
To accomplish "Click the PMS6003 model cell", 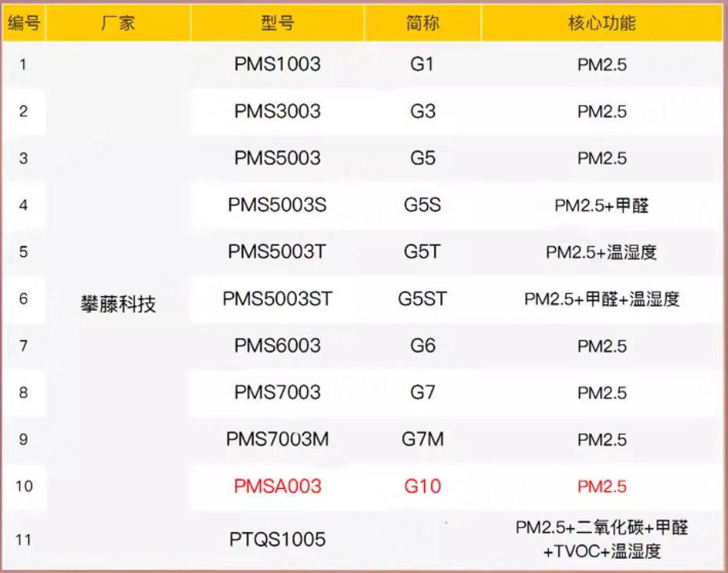I will tap(277, 346).
